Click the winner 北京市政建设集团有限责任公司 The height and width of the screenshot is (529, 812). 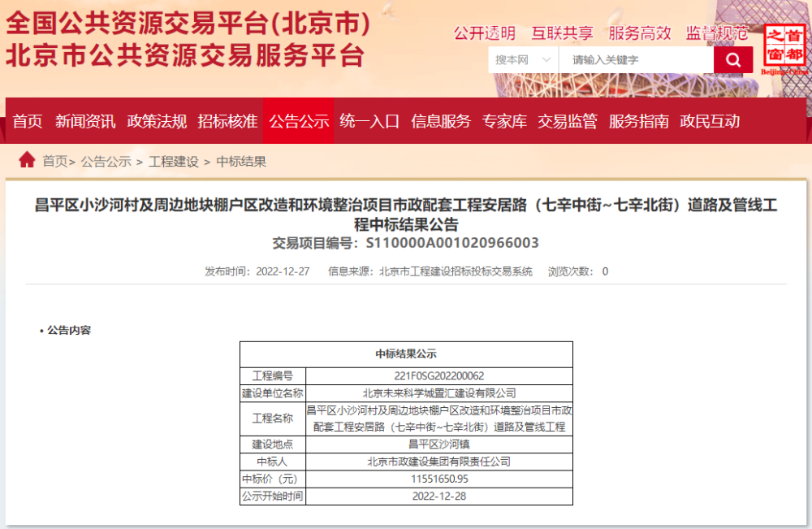coord(439,462)
